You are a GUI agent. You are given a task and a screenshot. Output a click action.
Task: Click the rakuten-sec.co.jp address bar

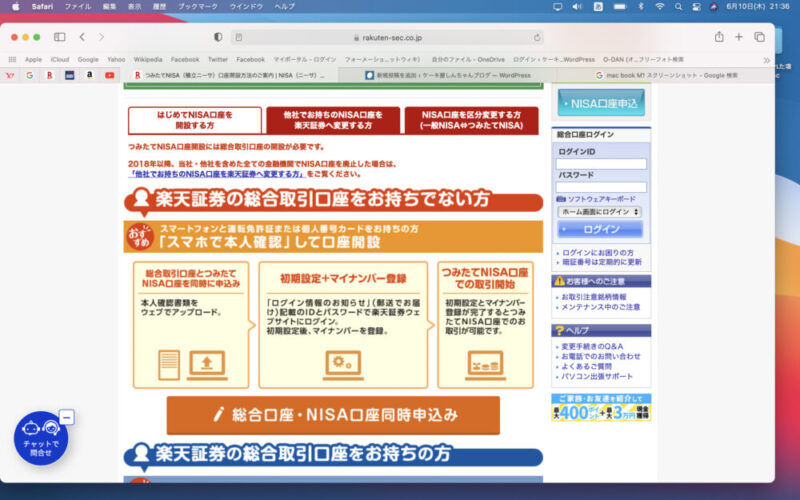tap(388, 37)
